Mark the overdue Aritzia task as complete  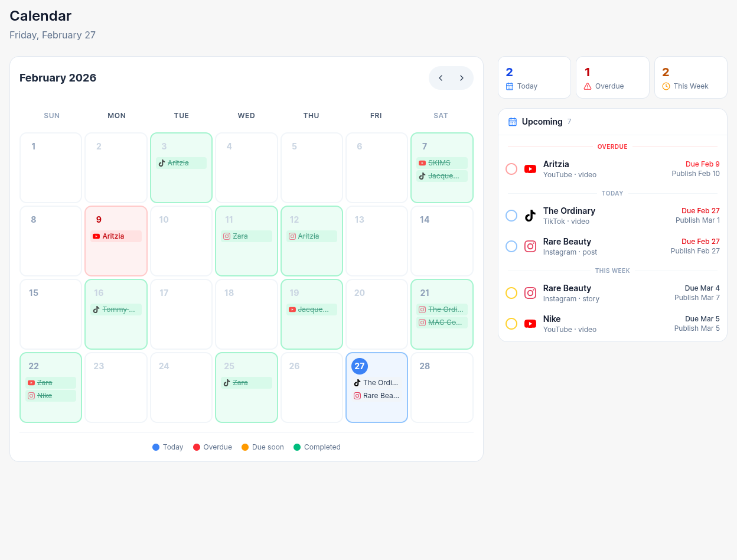pos(511,168)
